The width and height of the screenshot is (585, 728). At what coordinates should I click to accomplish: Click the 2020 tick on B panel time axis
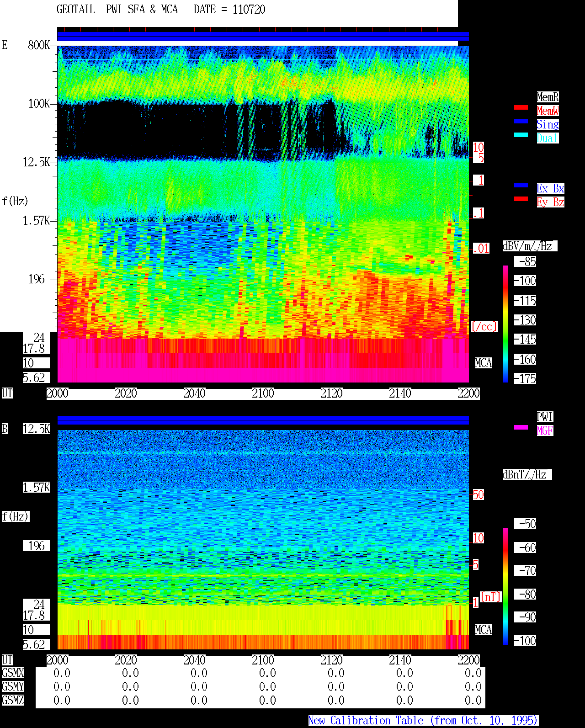pos(126,660)
